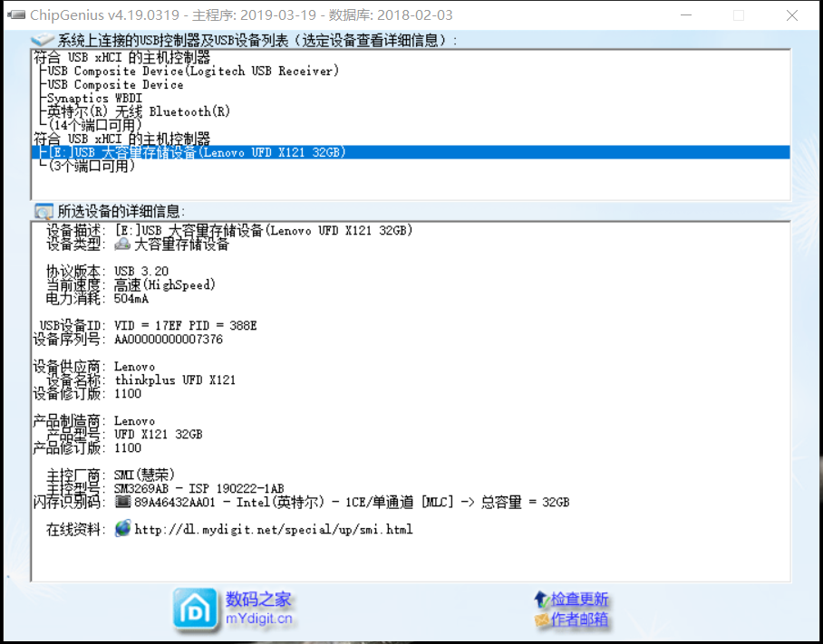The width and height of the screenshot is (823, 644).
Task: Click the 高速(HighSpeed) current speed value
Action: 165,284
